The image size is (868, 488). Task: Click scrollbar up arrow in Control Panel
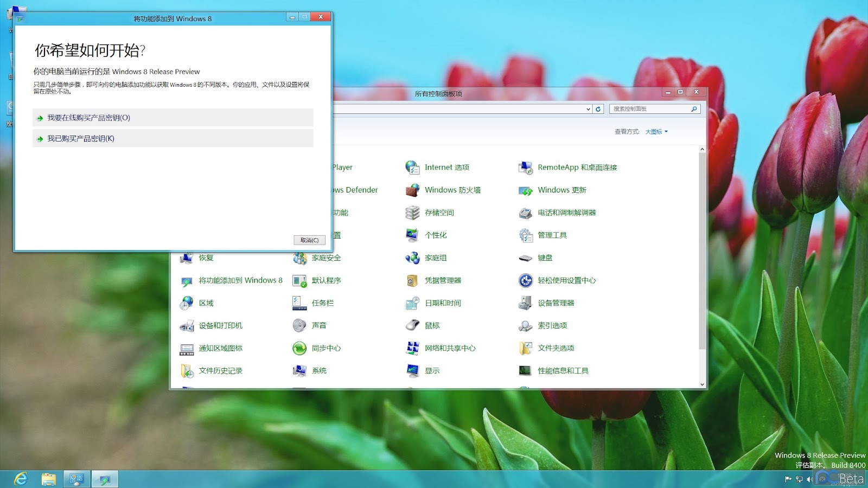coord(702,149)
